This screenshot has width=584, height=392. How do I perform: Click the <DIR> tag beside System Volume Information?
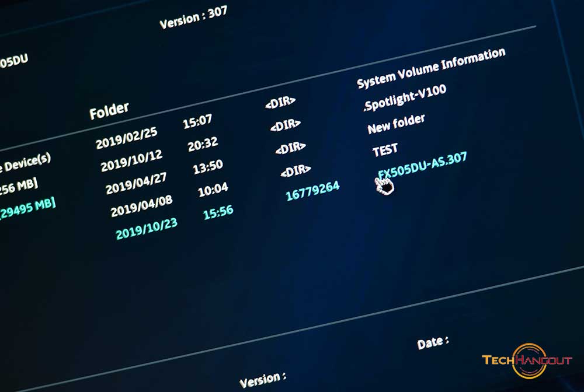pyautogui.click(x=280, y=103)
